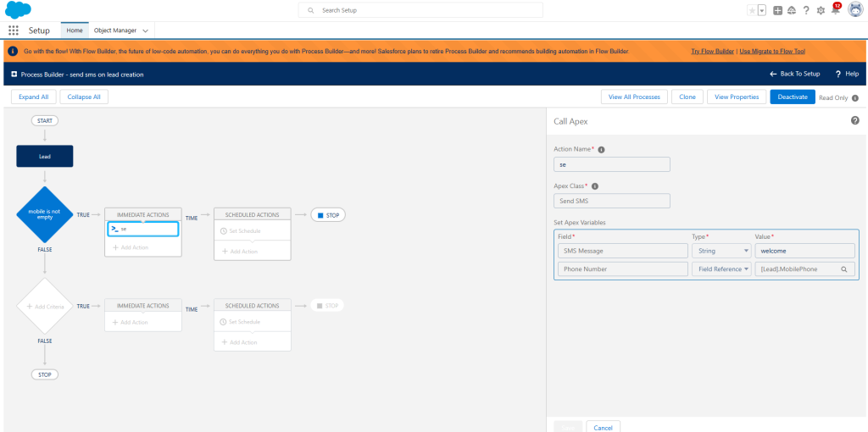Click Set Schedule in first Scheduled Actions
This screenshot has height=432, width=868.
(240, 230)
